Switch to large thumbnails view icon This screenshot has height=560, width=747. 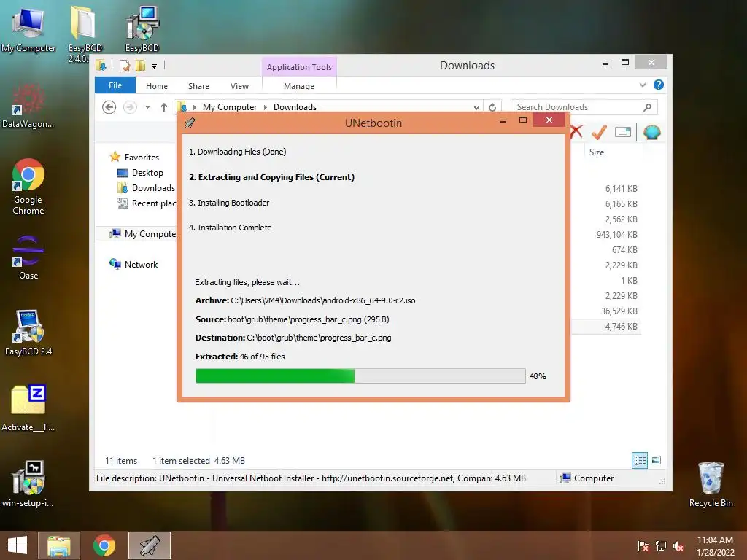point(656,460)
